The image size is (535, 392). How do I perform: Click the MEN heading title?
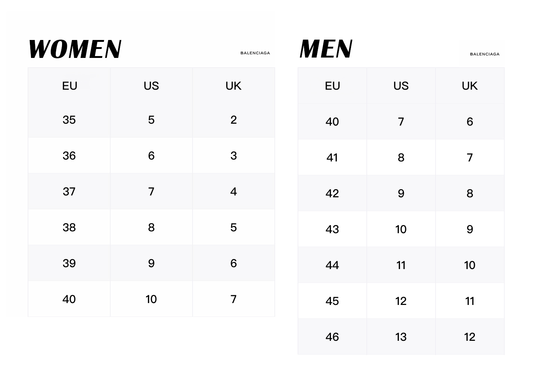[x=326, y=49]
